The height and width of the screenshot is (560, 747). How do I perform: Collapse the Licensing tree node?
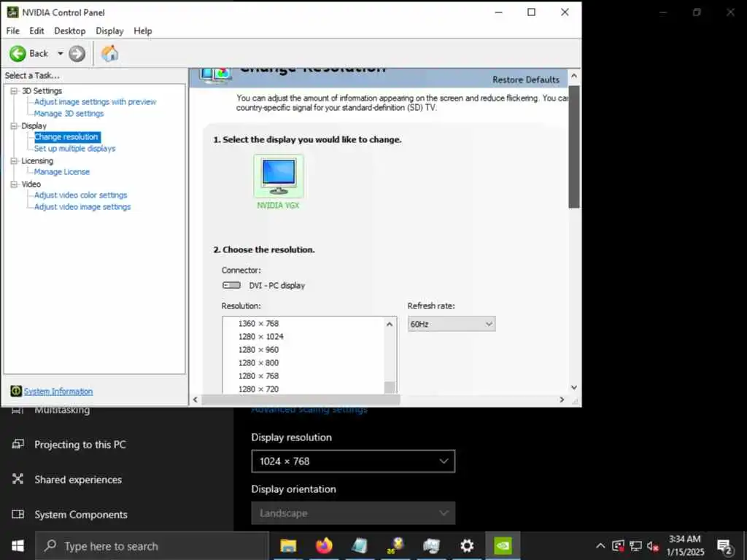[14, 161]
